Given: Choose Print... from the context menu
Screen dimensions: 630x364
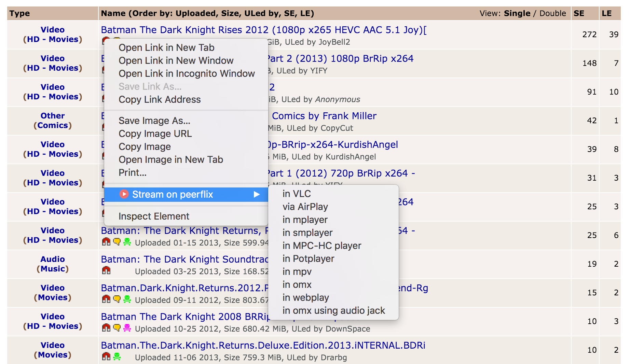Looking at the screenshot, I should tap(186, 172).
